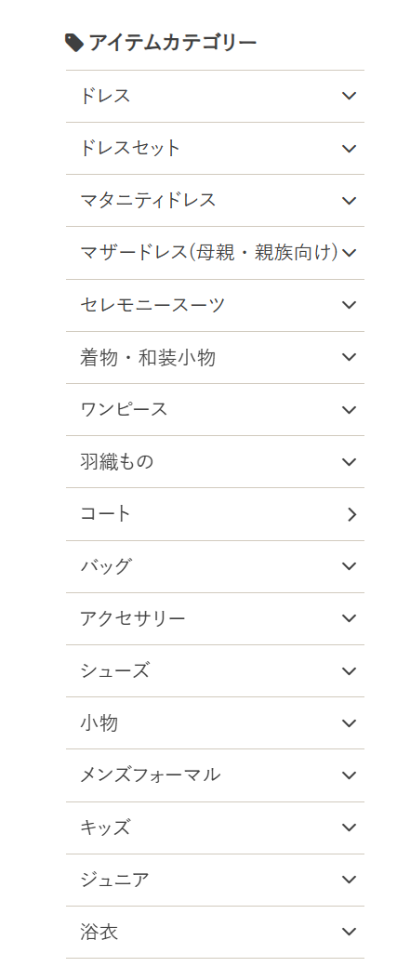Viewport: 397px width, 980px height.
Task: Click the chevron next to 羽織もの
Action: [350, 462]
